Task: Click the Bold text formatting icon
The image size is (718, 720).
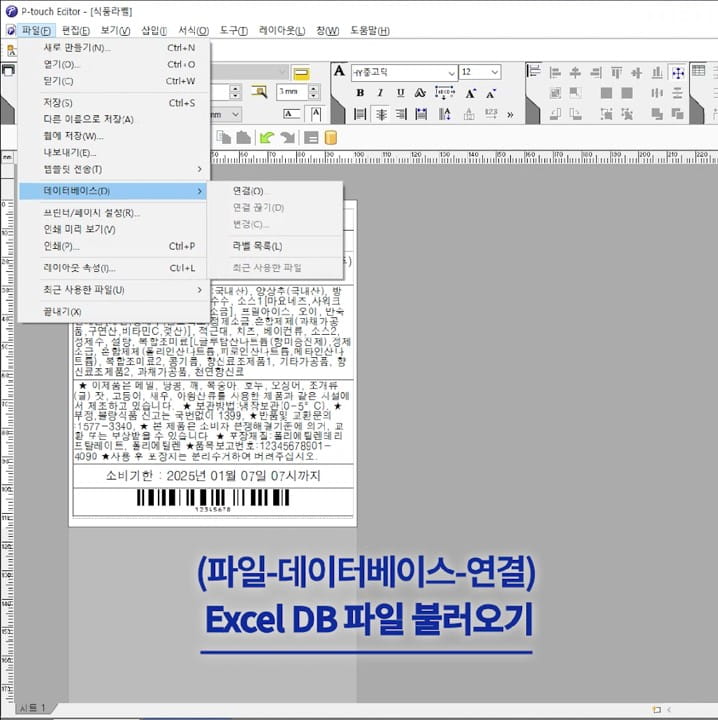Action: tap(360, 93)
